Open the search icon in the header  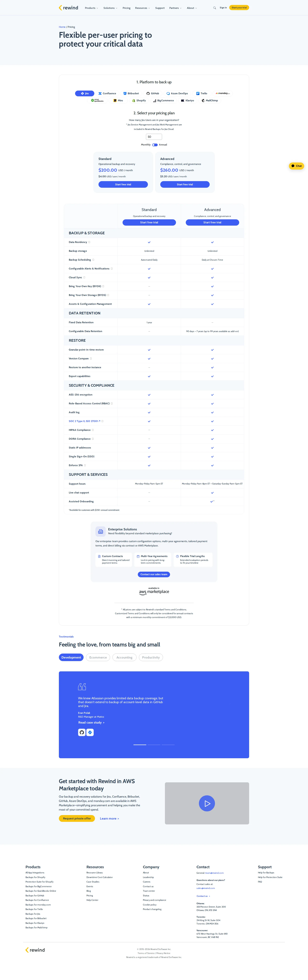214,8
